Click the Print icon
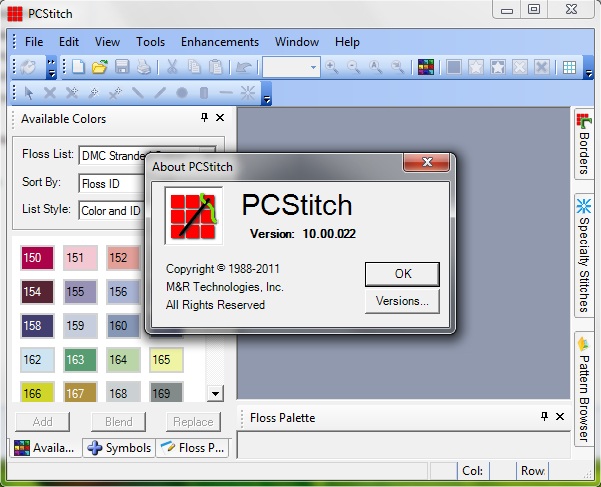This screenshot has width=601, height=487. pos(144,67)
